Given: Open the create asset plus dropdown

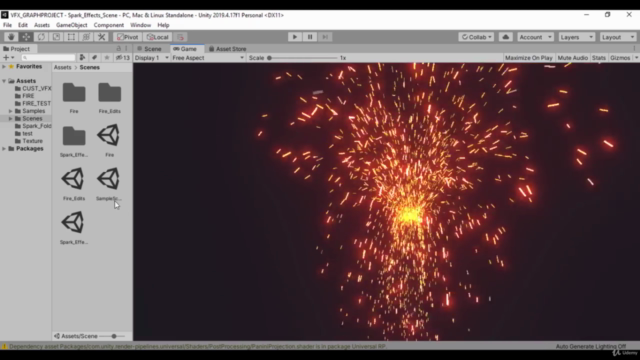Looking at the screenshot, I should click(x=9, y=58).
